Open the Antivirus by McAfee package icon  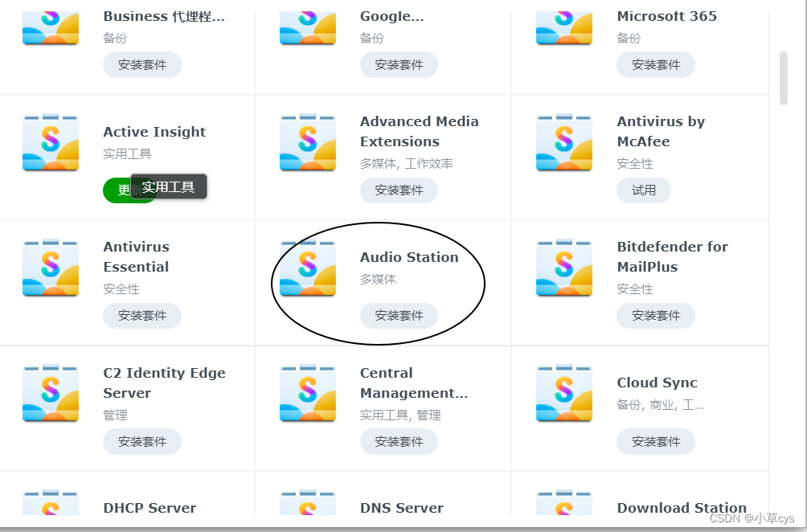[564, 142]
